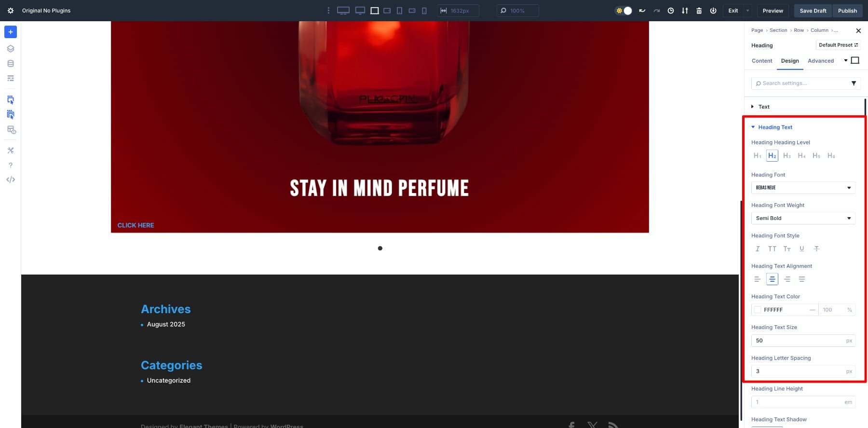Select H3 heading level
The width and height of the screenshot is (868, 428).
tap(787, 156)
